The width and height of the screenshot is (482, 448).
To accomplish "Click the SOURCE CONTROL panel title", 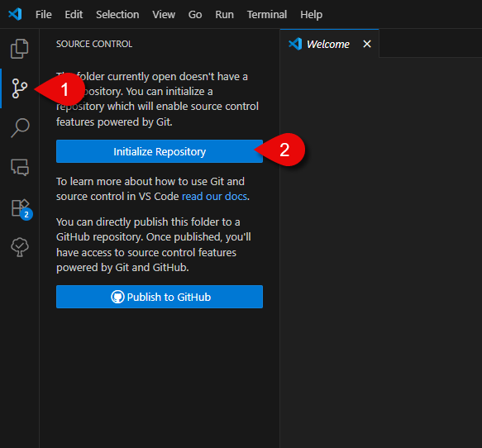I will coord(94,44).
